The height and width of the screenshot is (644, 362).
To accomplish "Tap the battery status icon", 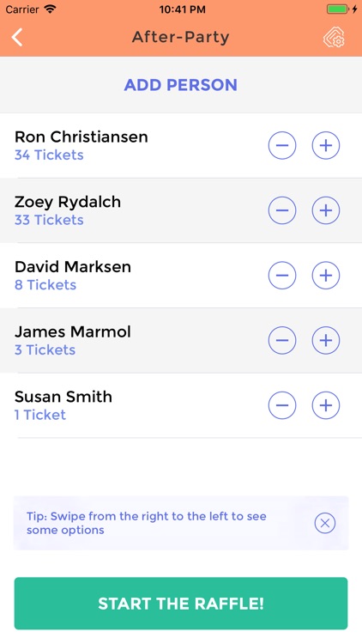I will coord(338,9).
